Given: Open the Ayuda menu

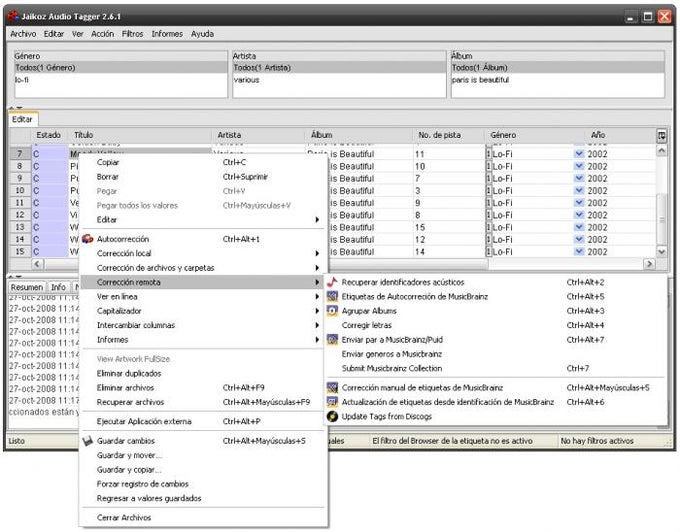Looking at the screenshot, I should pyautogui.click(x=202, y=34).
